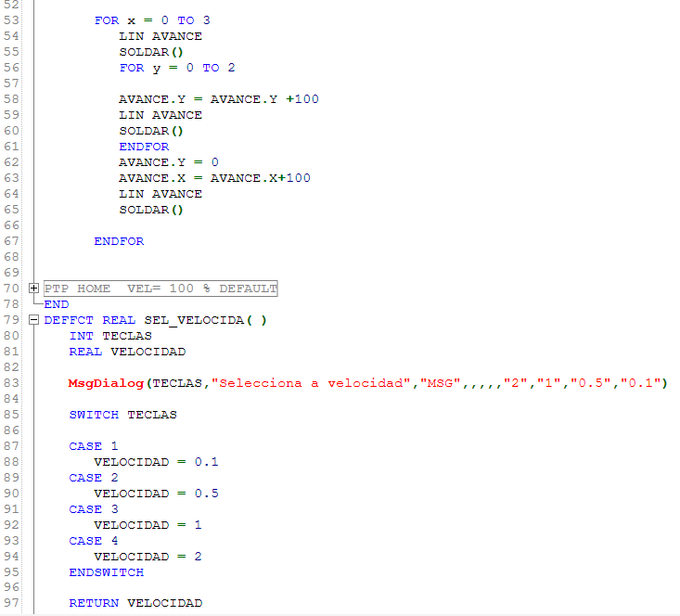Click the inner ENDFOR on line 61
The height and width of the screenshot is (616, 680).
144,147
